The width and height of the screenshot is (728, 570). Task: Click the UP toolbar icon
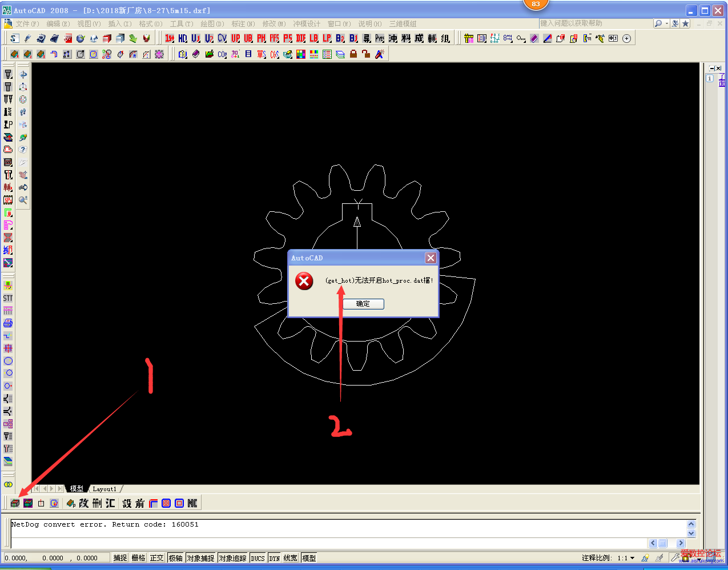(235, 38)
